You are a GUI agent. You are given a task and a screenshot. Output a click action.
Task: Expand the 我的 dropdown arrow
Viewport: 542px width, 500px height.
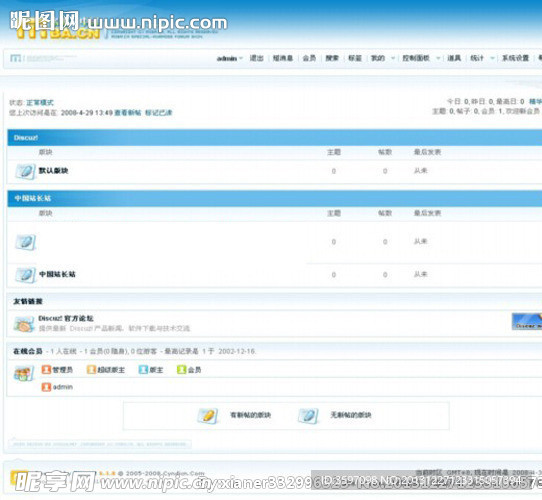tap(393, 58)
